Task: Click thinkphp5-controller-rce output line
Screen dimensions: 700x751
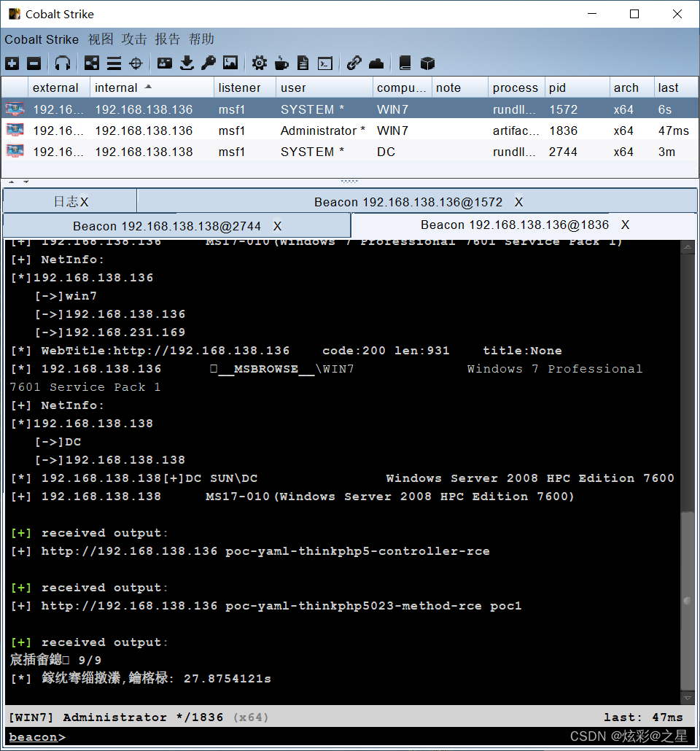Action: 250,550
